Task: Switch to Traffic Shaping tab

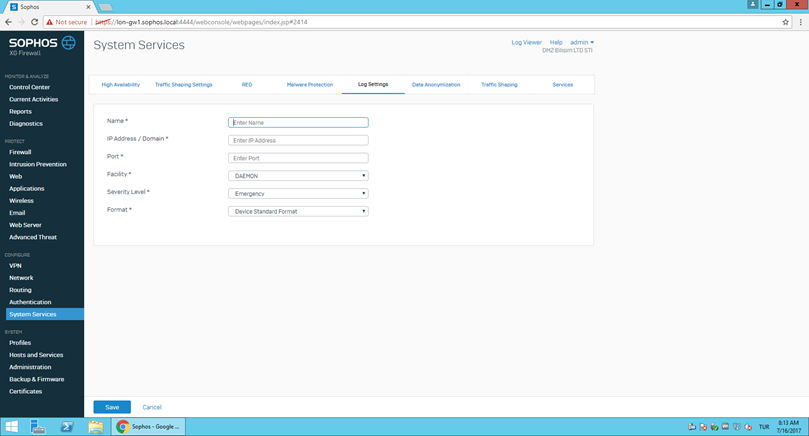Action: pyautogui.click(x=499, y=85)
